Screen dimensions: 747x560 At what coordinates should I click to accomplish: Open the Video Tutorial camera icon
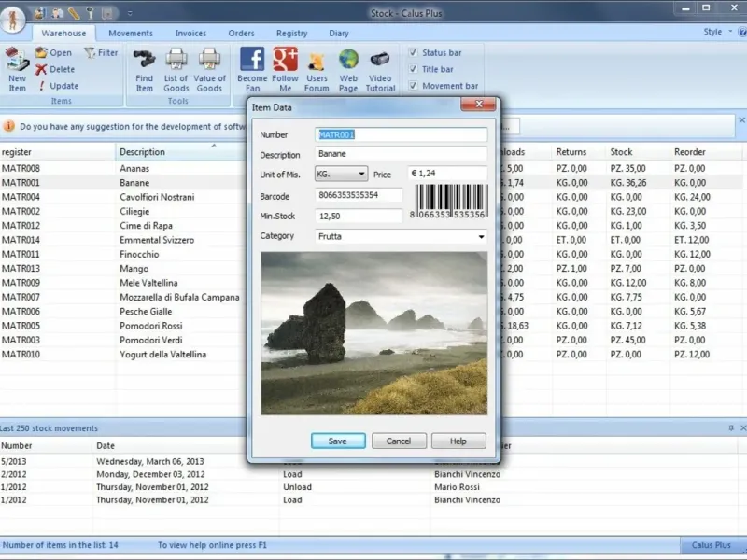point(380,60)
